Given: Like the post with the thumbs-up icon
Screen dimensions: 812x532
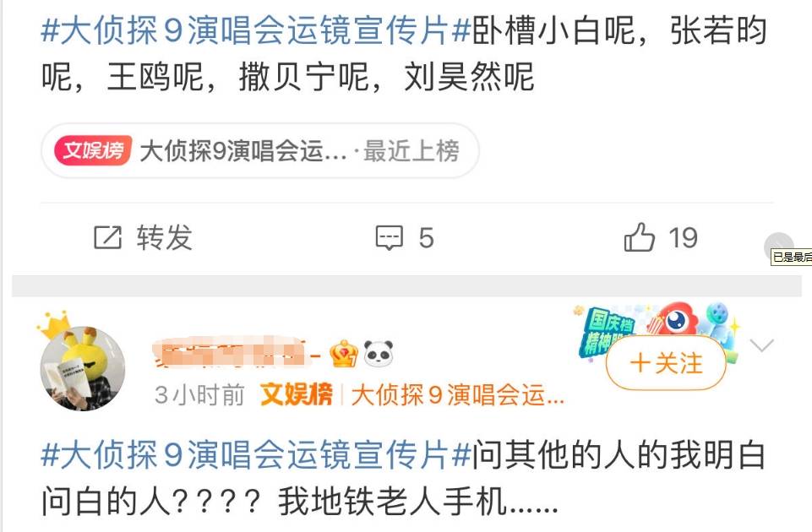Looking at the screenshot, I should tap(639, 237).
